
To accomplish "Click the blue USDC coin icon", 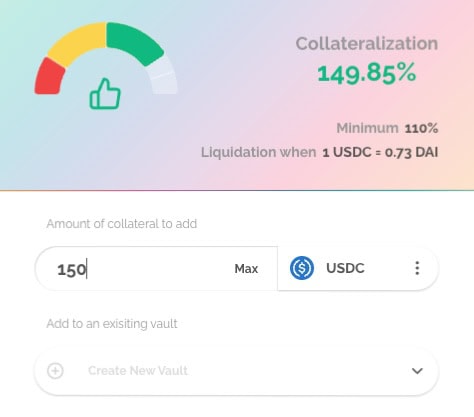I will pos(302,268).
